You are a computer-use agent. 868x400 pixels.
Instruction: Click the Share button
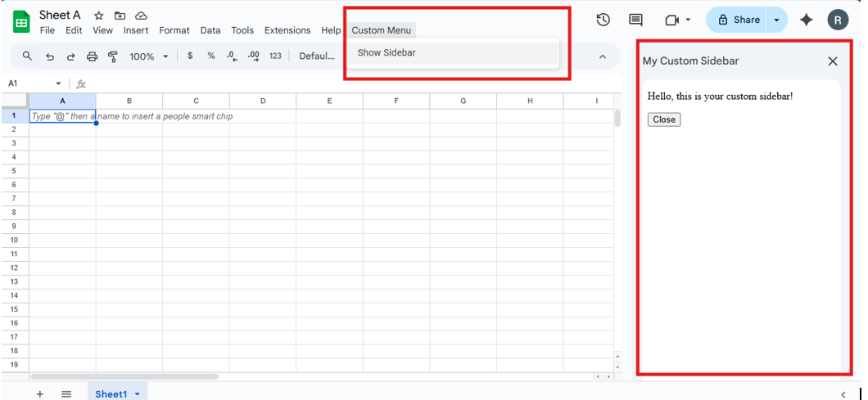(738, 20)
